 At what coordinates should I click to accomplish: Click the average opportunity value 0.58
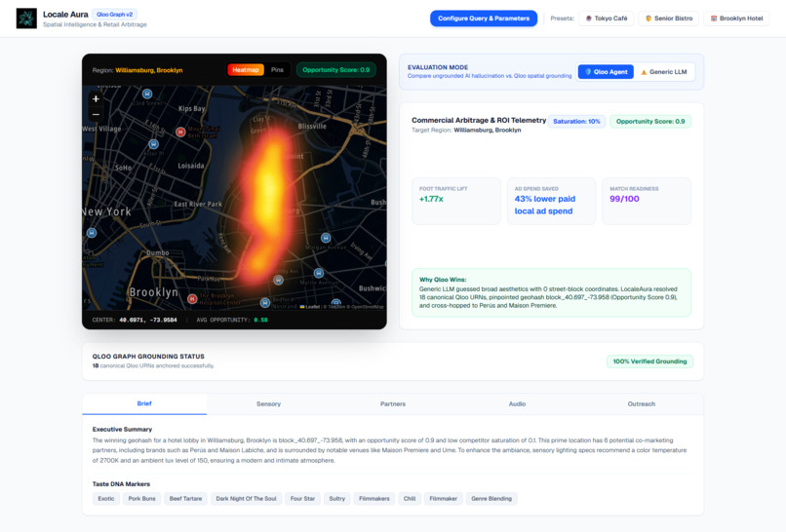pyautogui.click(x=260, y=320)
